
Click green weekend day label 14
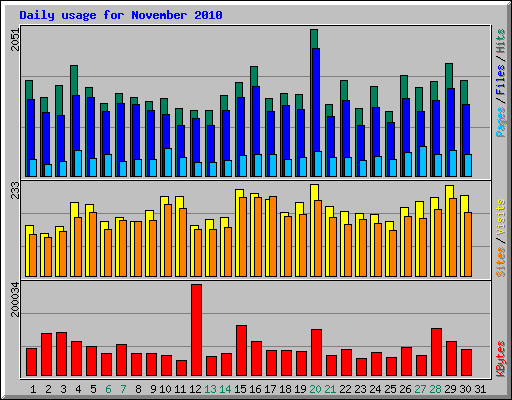tap(225, 389)
